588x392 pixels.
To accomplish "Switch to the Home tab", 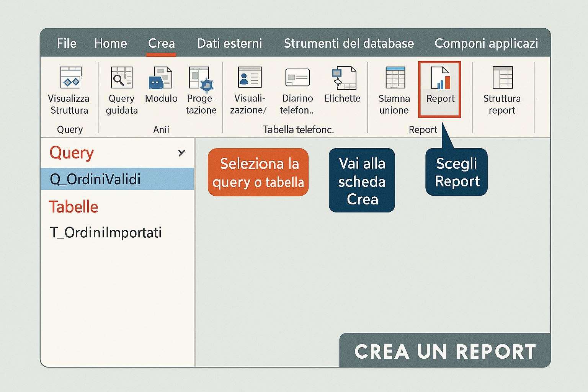I will (111, 43).
